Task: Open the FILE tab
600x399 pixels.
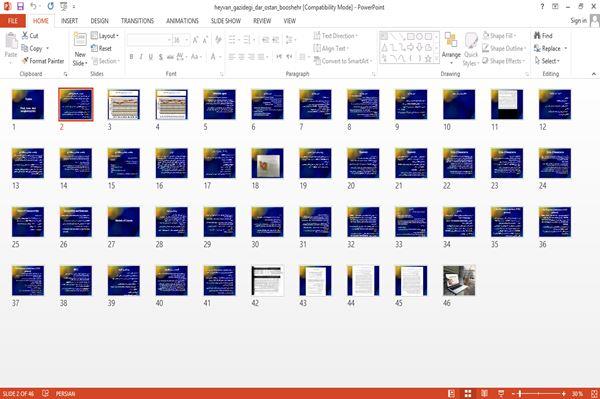Action: tap(13, 21)
